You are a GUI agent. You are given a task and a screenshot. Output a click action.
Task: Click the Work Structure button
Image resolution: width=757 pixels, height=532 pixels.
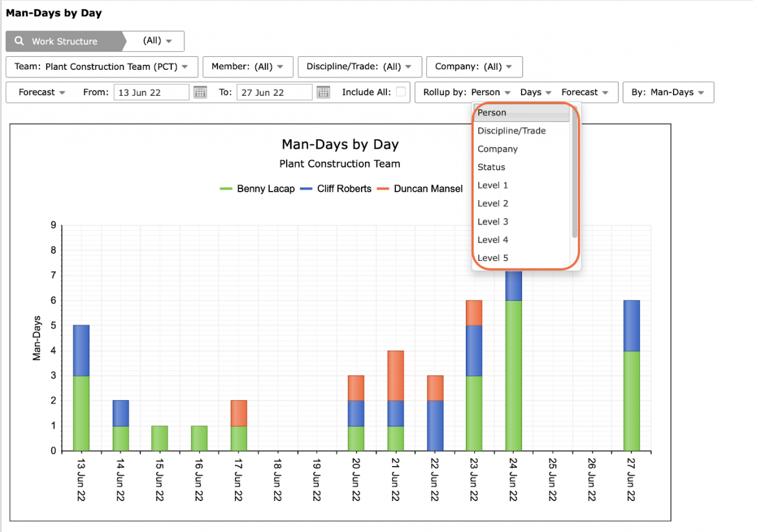coord(64,41)
